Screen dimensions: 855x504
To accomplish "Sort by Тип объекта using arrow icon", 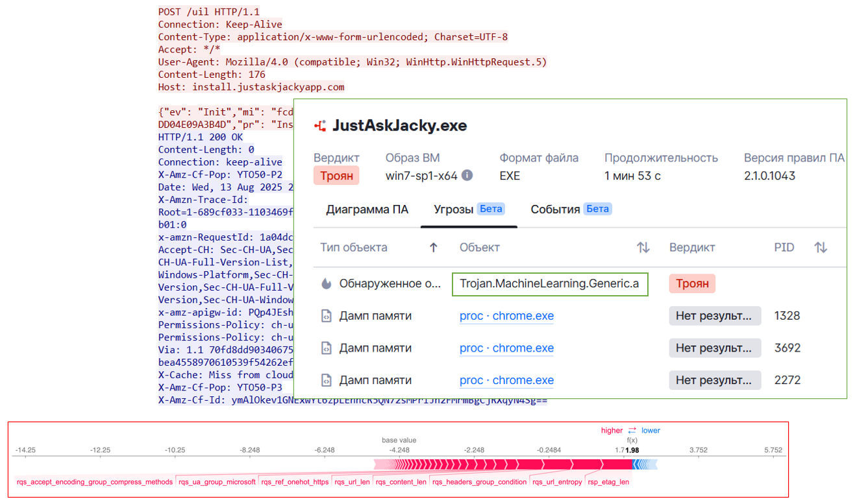I will pyautogui.click(x=434, y=247).
